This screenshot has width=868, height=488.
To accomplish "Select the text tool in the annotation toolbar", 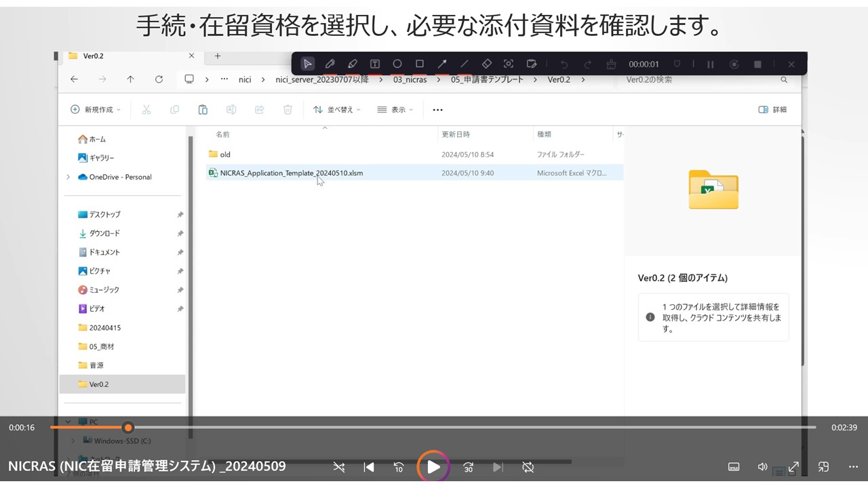I will [375, 64].
